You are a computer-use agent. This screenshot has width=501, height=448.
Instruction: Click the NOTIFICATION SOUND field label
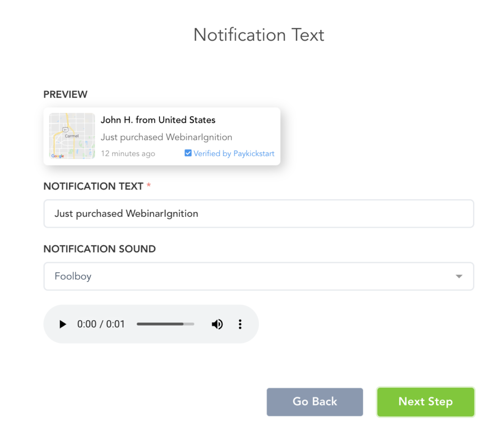coord(99,249)
